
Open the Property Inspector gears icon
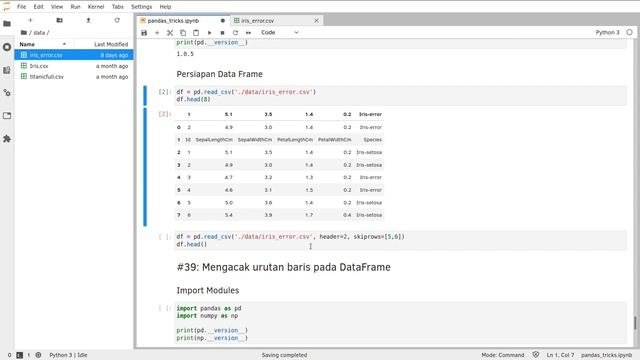(x=7, y=93)
